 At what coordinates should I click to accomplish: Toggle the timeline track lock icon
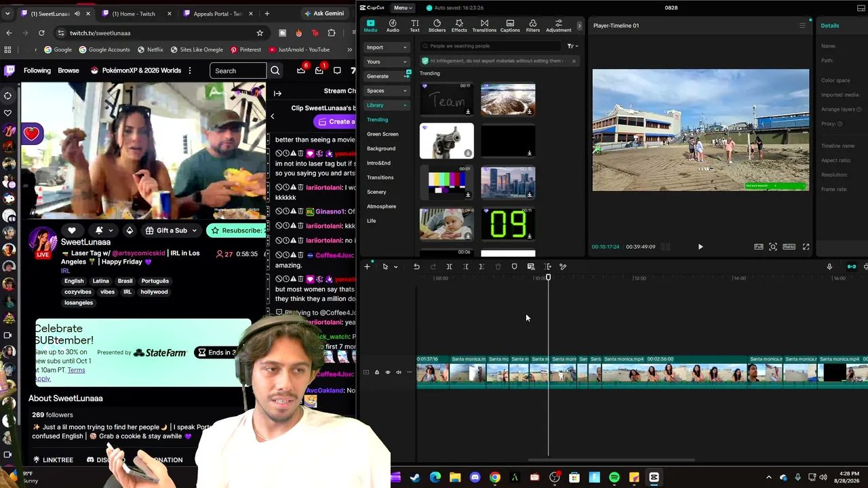[x=377, y=372]
